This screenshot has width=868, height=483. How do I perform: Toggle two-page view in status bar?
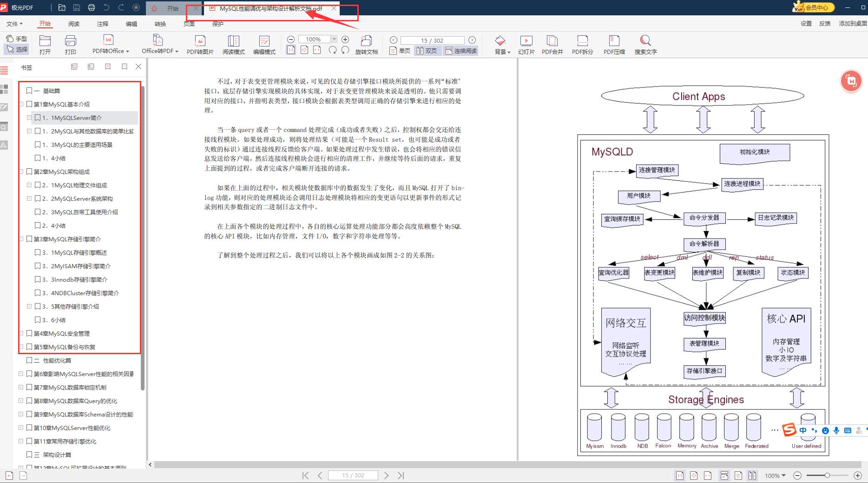(x=752, y=475)
